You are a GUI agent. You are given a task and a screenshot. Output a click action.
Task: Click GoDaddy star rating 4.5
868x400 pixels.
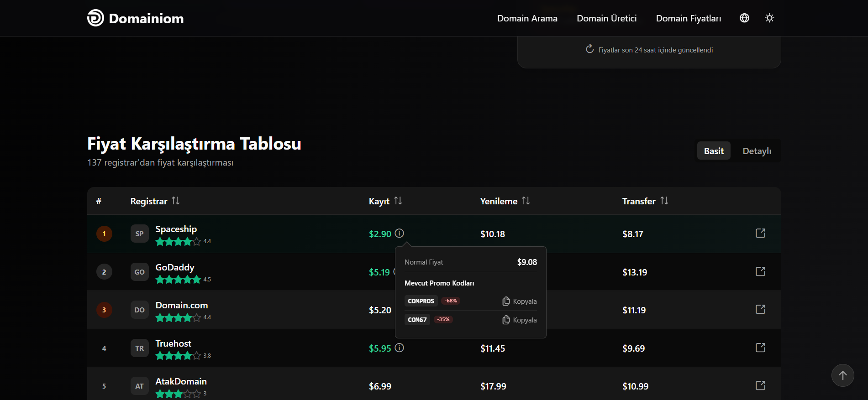[183, 280]
